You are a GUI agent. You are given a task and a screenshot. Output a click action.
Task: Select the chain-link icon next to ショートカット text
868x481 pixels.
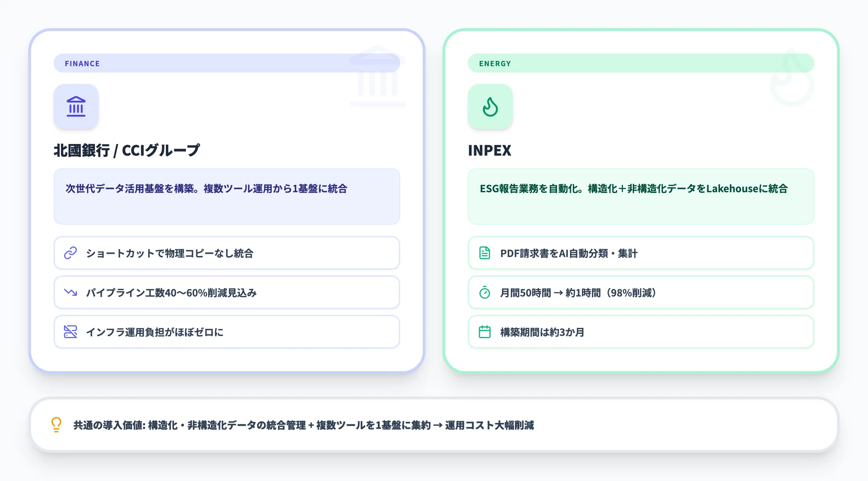click(x=70, y=253)
